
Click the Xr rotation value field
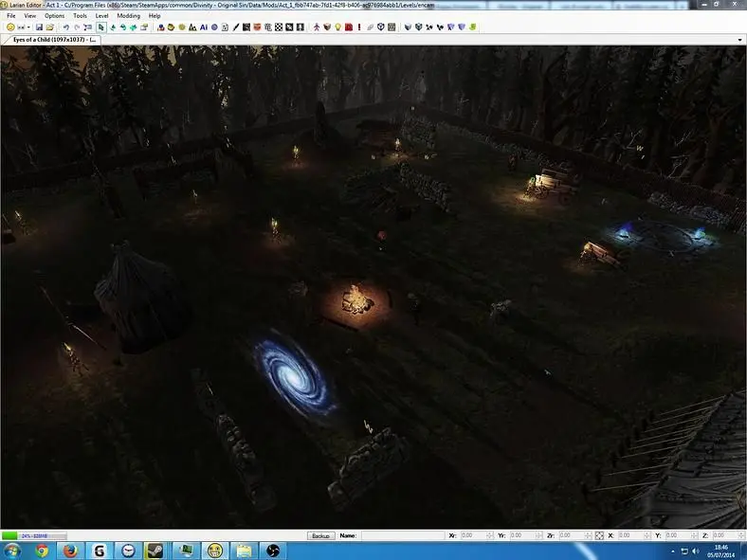coord(473,535)
